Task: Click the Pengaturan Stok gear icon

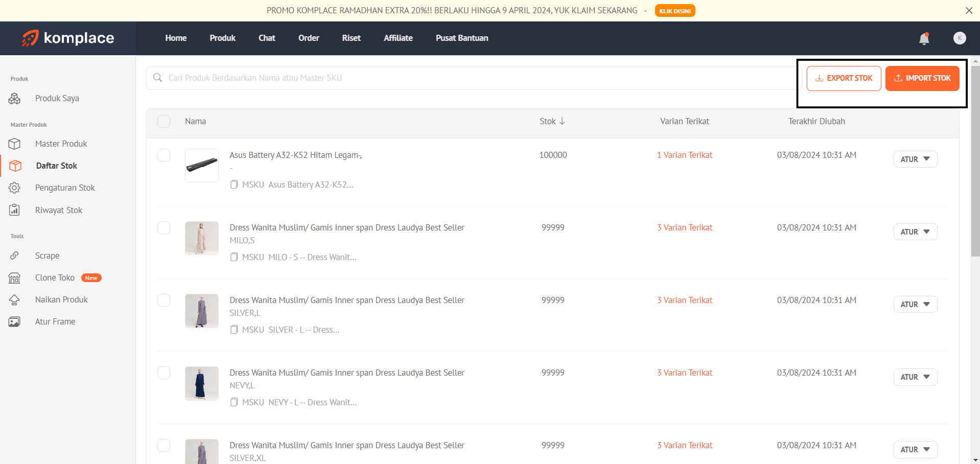Action: click(x=14, y=188)
